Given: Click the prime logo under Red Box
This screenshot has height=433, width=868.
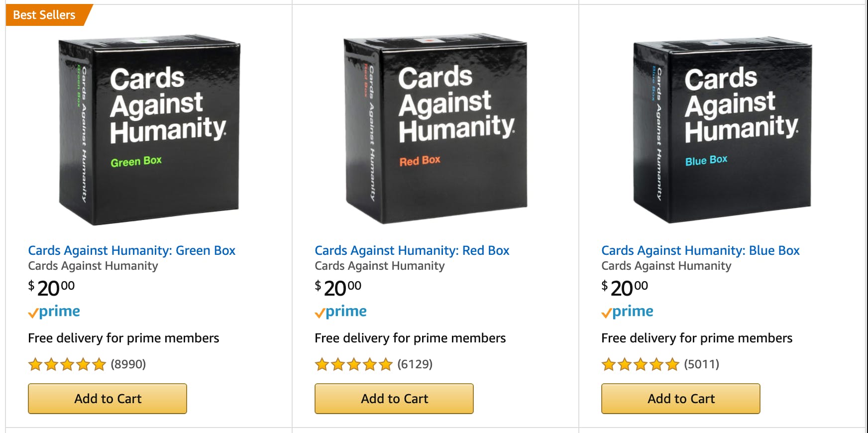Looking at the screenshot, I should [x=341, y=312].
